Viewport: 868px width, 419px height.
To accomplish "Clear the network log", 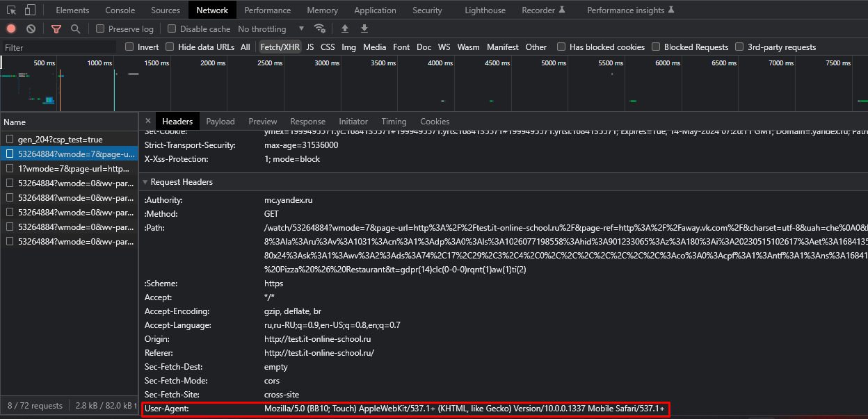I will [31, 29].
